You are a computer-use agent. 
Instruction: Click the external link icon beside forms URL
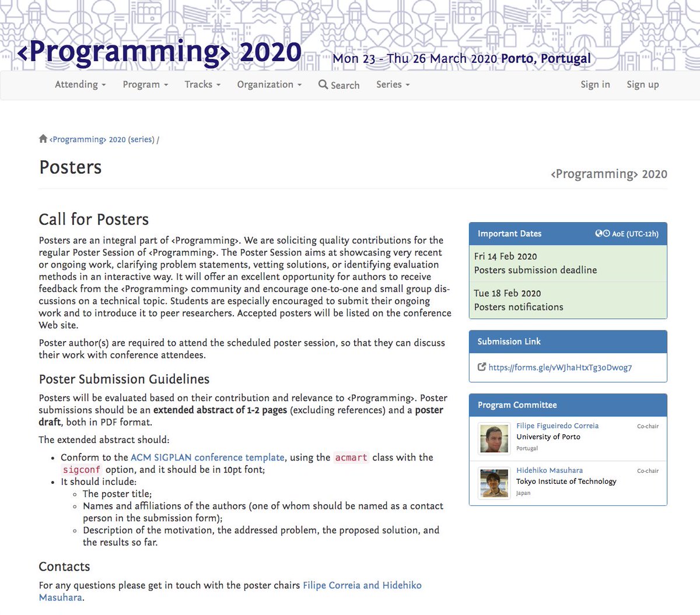pyautogui.click(x=482, y=367)
